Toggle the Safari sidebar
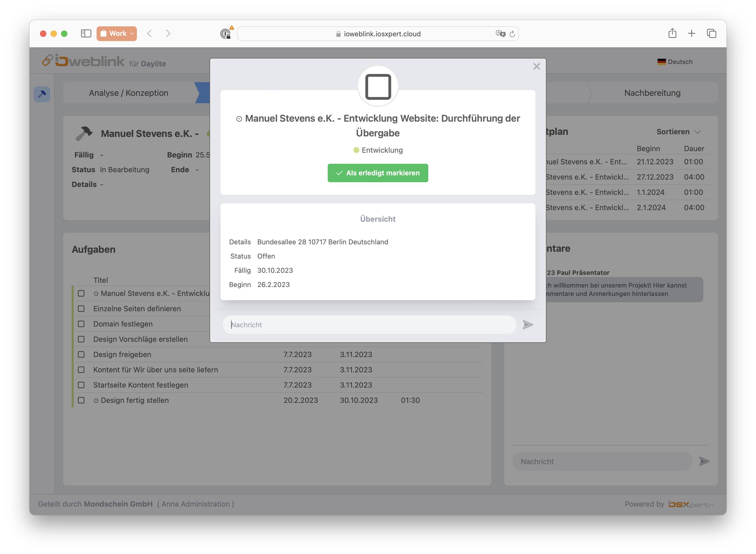The width and height of the screenshot is (756, 554). pos(86,33)
